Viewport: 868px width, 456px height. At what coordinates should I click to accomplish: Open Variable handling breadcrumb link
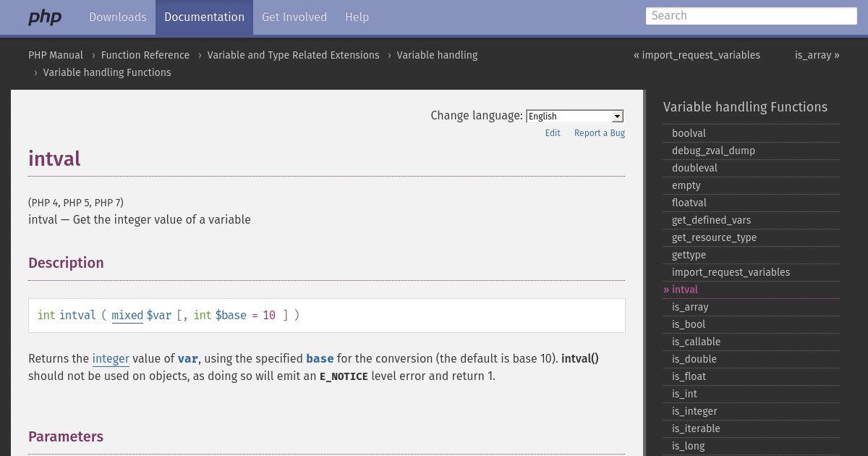(437, 55)
